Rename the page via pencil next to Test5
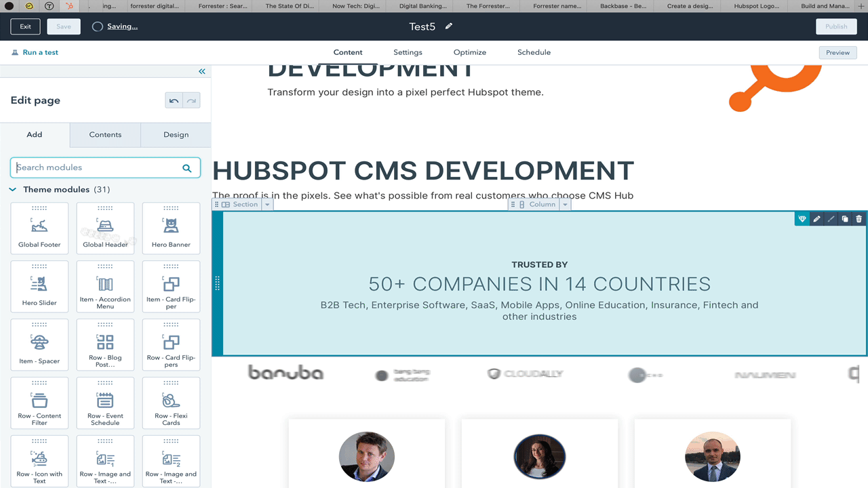The height and width of the screenshot is (488, 868). (449, 26)
